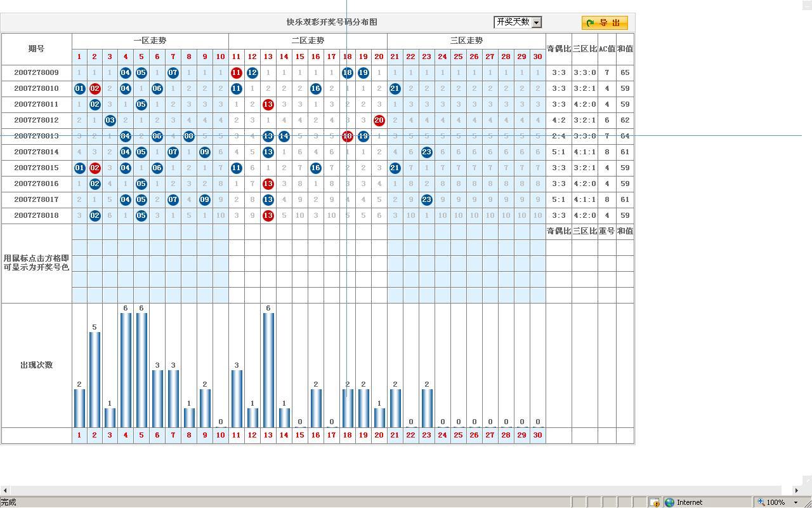Click the red 11 ball in draw 2007278009
The width and height of the screenshot is (812, 508).
pyautogui.click(x=237, y=73)
